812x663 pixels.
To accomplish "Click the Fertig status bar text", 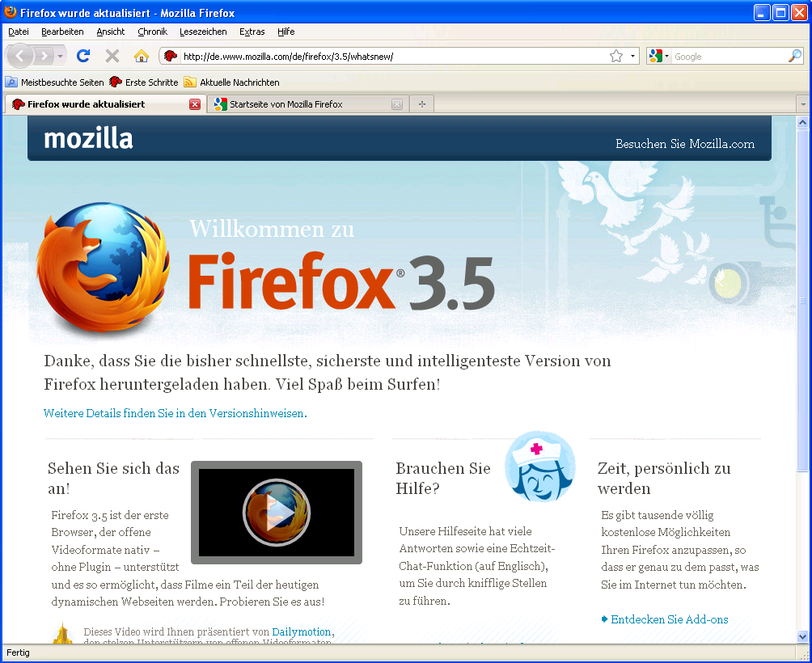I will pos(18,652).
